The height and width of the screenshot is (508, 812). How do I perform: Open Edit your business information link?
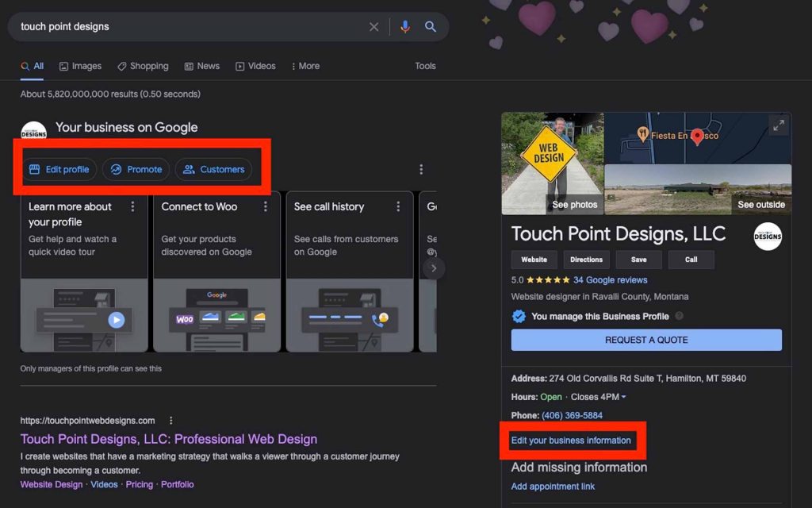pos(571,441)
